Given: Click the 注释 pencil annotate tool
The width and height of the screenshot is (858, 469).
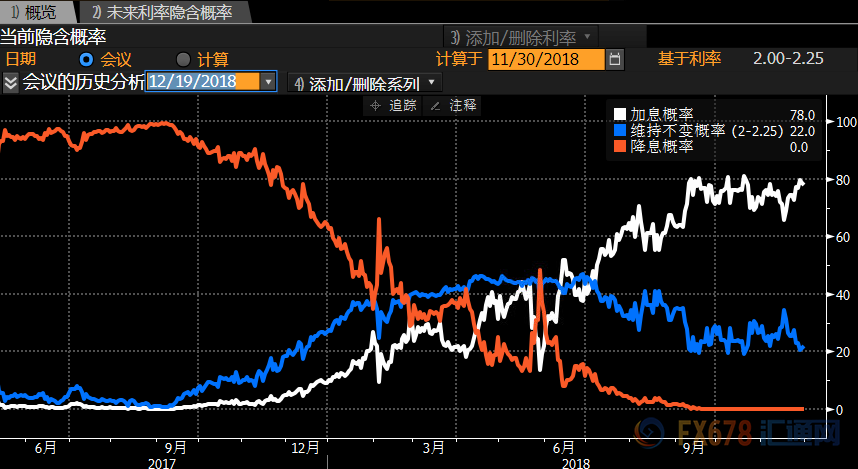Looking at the screenshot, I should coord(453,105).
